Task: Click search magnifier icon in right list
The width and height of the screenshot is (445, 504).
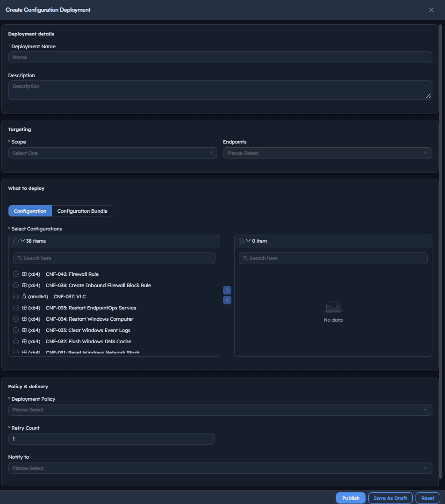Action: pyautogui.click(x=245, y=258)
